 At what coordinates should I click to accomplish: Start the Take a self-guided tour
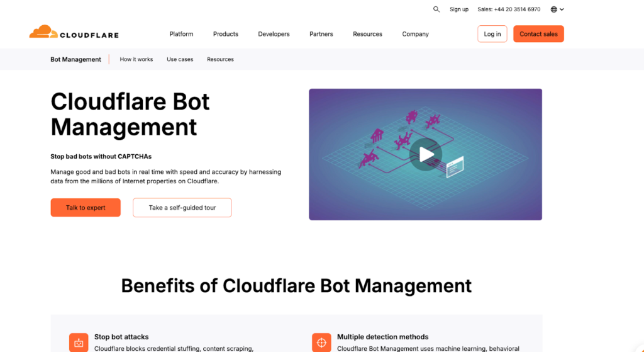pyautogui.click(x=182, y=208)
